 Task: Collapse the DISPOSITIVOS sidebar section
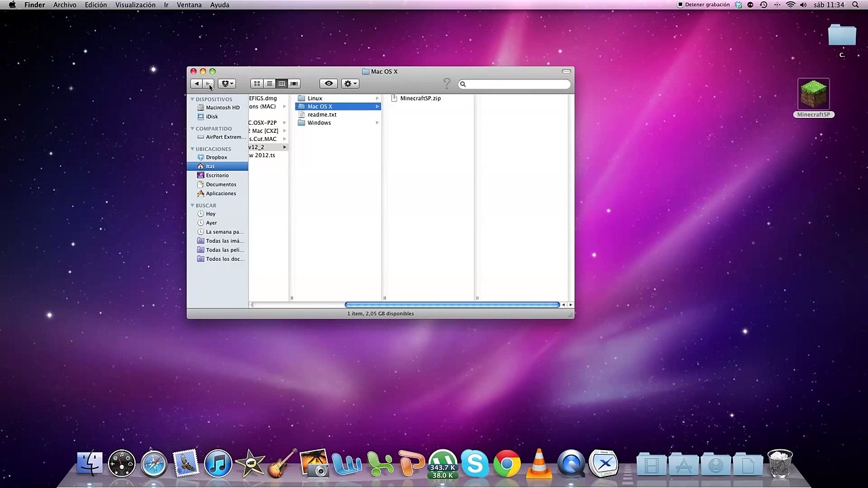pyautogui.click(x=193, y=99)
